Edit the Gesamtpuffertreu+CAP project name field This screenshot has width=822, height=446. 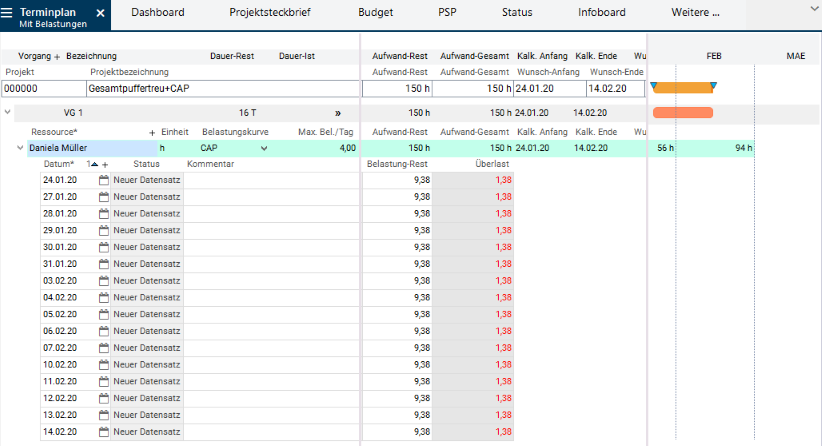tap(223, 89)
